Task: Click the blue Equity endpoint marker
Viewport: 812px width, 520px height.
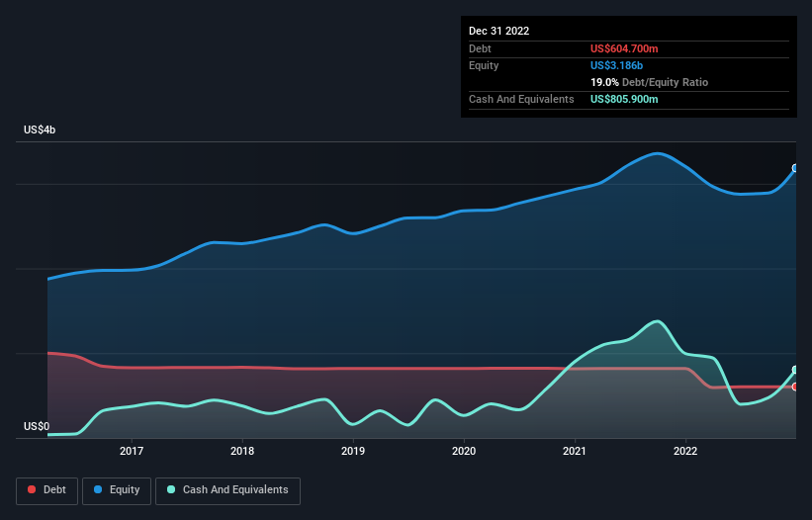Action: [x=795, y=168]
